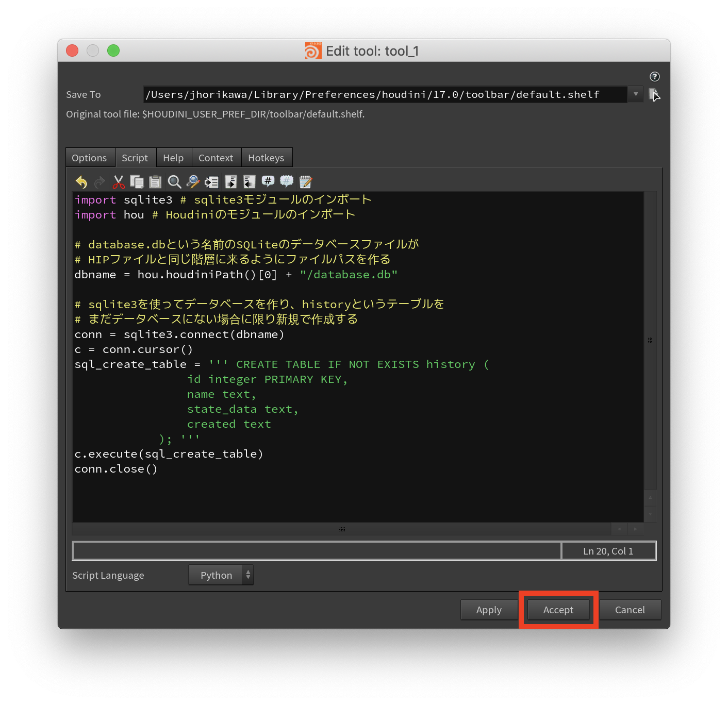728x705 pixels.
Task: Indent the selected lines
Action: pos(231,181)
